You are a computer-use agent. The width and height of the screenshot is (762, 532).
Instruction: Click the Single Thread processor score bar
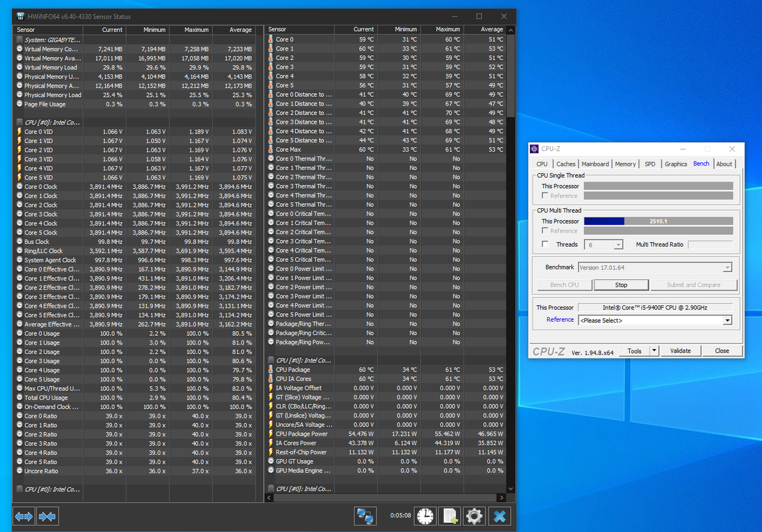(x=658, y=186)
